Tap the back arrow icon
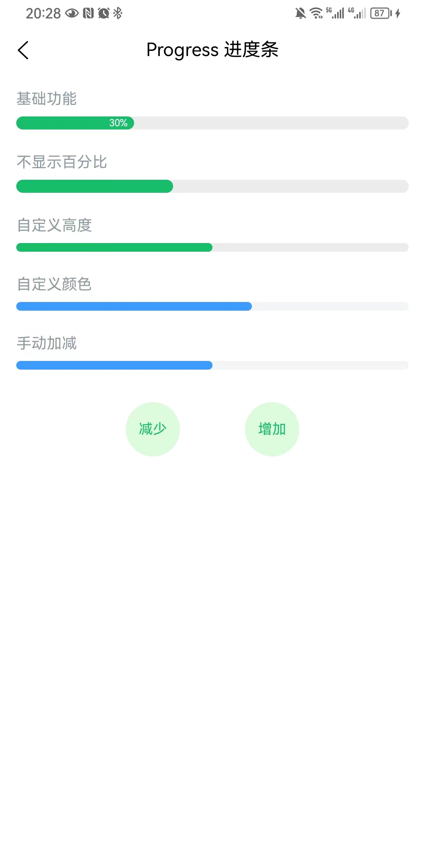The height and width of the screenshot is (868, 425). tap(23, 50)
